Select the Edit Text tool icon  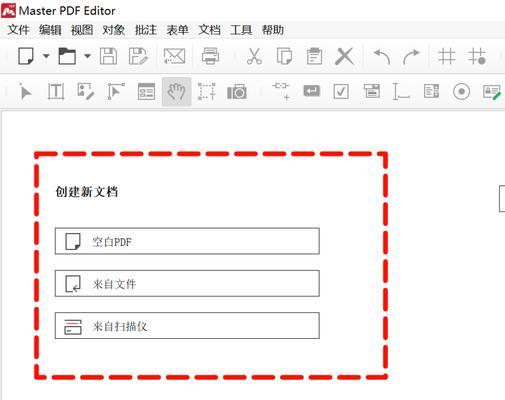[x=56, y=91]
